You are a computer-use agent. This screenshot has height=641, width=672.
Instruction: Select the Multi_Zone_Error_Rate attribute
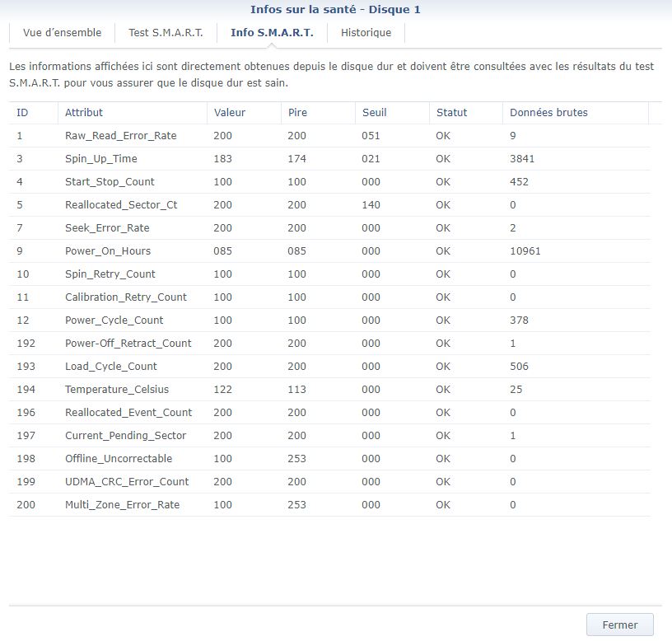point(122,505)
